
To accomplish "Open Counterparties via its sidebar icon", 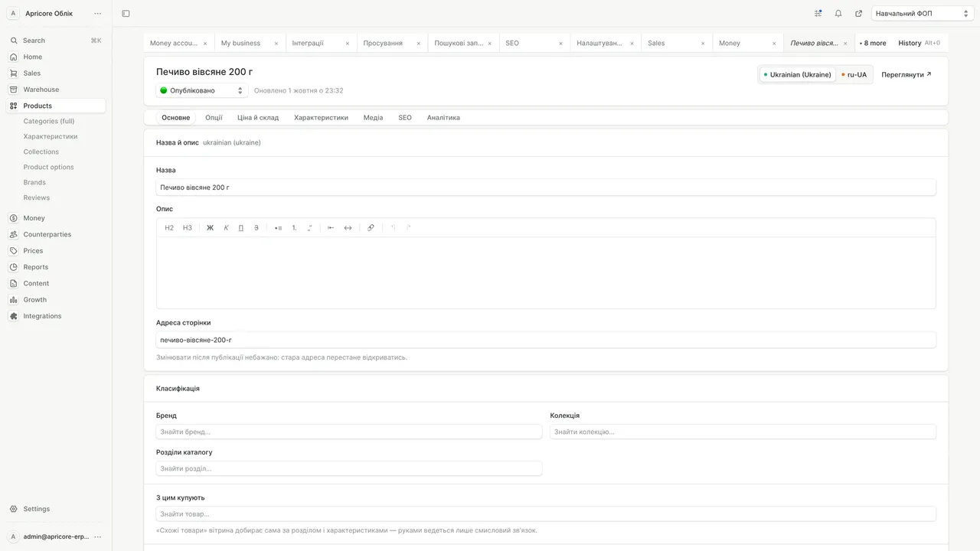I will 14,234.
